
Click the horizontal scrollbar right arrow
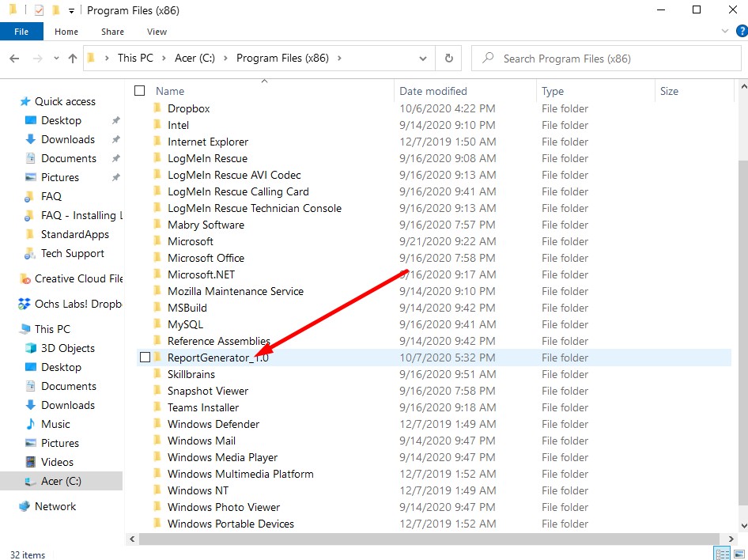(731, 539)
